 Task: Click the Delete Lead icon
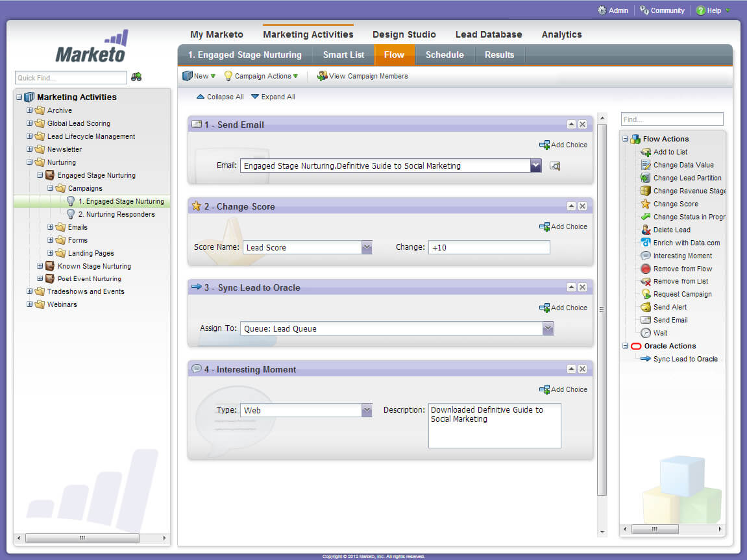(x=646, y=230)
